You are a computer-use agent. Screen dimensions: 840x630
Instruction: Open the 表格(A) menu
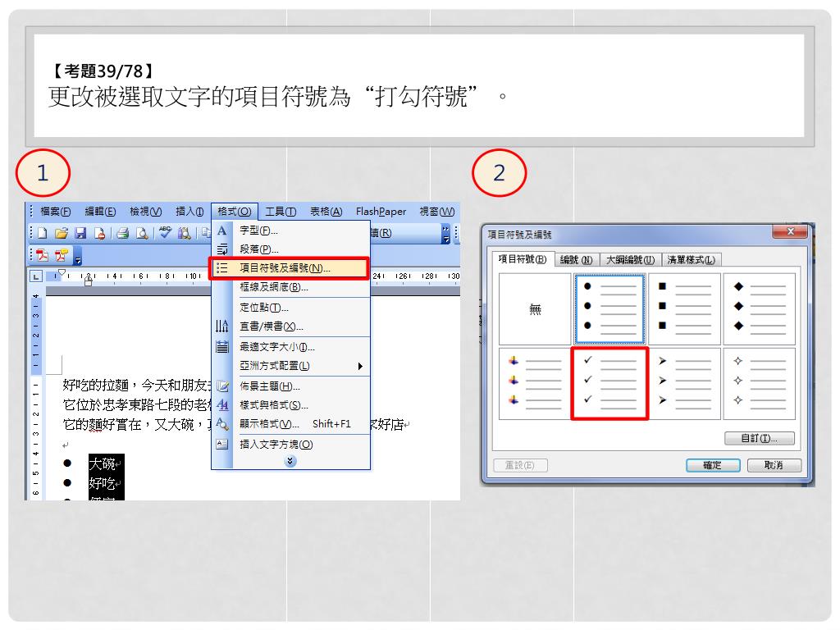[x=326, y=212]
